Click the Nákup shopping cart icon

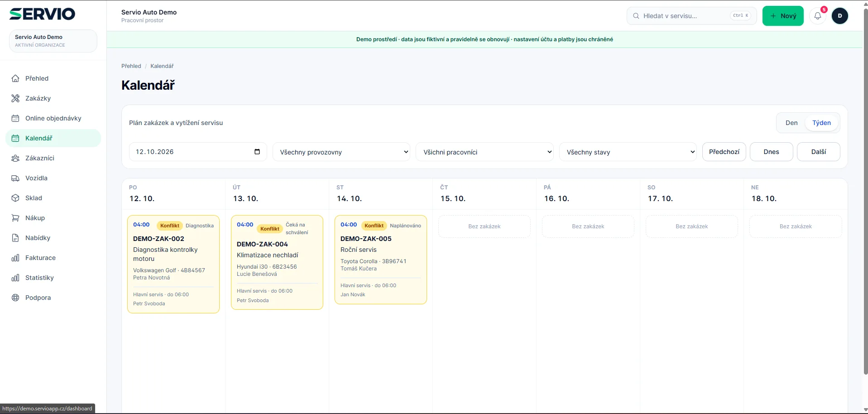(15, 218)
